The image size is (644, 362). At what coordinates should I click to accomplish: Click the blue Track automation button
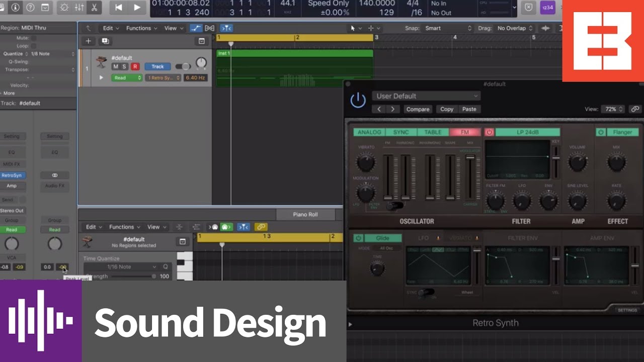click(157, 66)
